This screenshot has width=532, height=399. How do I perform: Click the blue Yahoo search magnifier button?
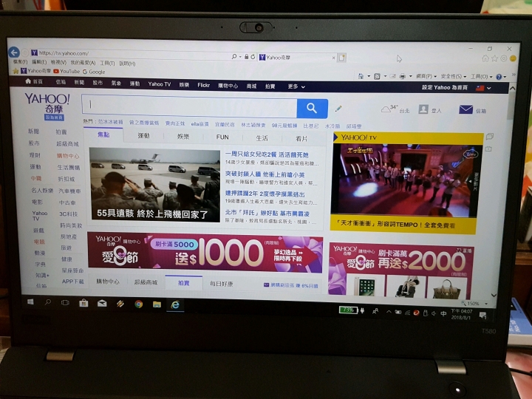click(312, 108)
